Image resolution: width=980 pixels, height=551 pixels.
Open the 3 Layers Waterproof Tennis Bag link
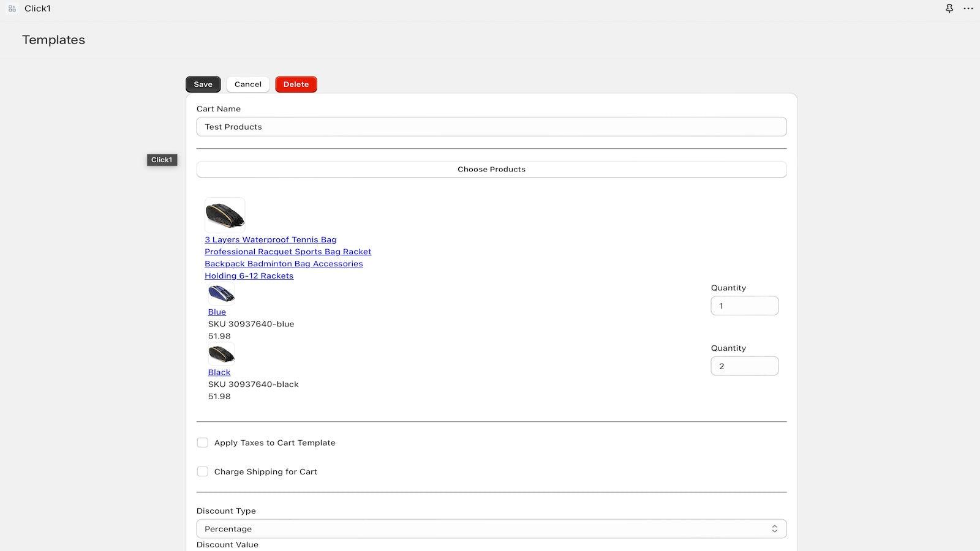(270, 239)
